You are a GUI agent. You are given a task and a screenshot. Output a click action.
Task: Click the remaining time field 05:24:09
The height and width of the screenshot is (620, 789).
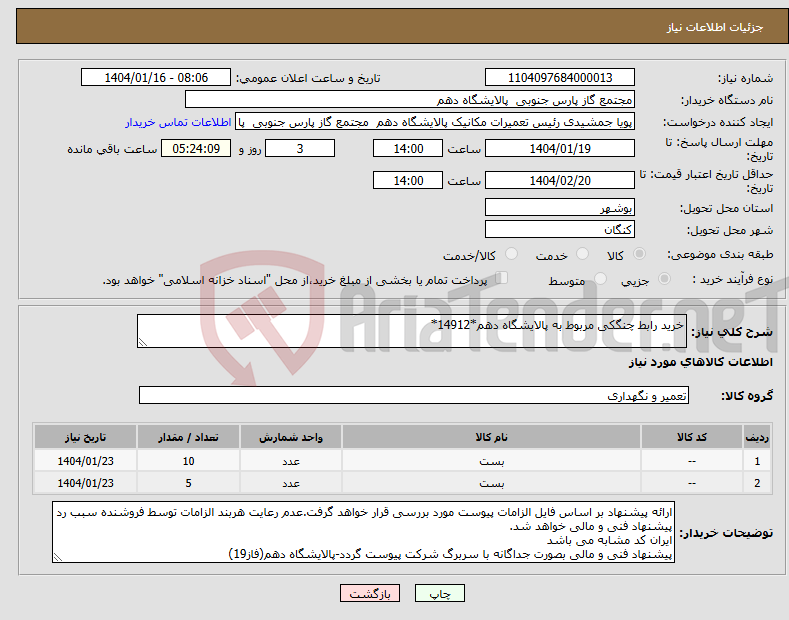196,148
